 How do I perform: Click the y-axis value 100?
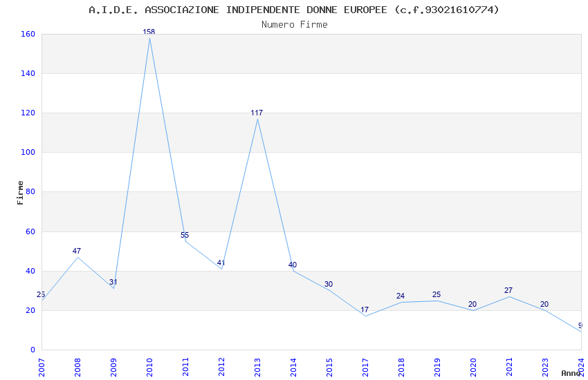point(28,153)
